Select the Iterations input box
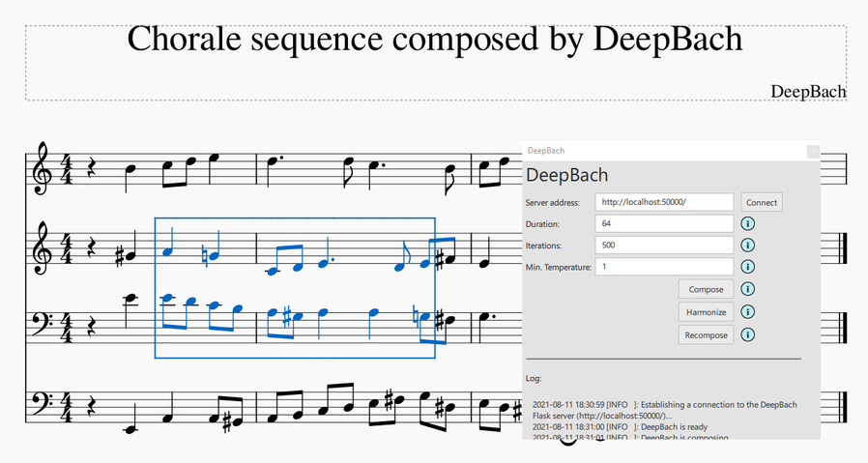 click(664, 246)
